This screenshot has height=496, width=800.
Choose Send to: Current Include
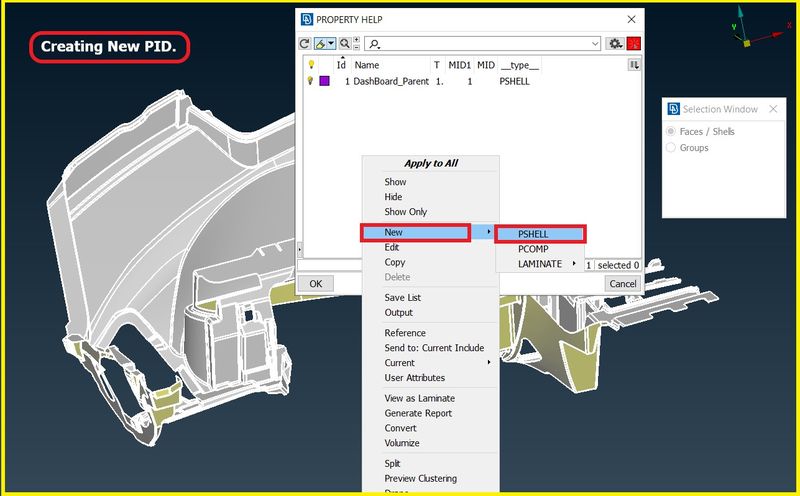tap(434, 348)
